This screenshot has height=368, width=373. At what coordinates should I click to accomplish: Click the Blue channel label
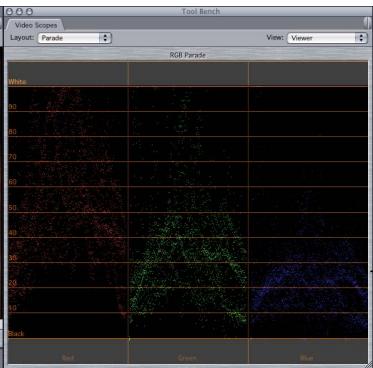tap(307, 358)
